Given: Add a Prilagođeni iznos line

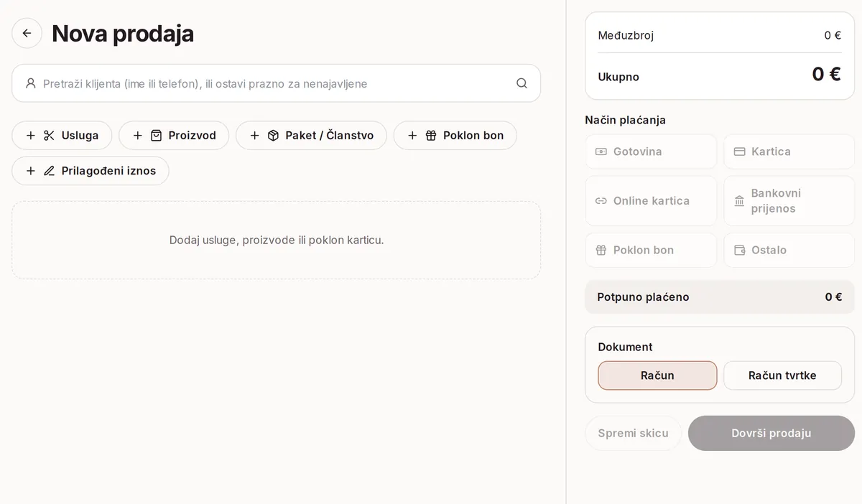Looking at the screenshot, I should (x=91, y=171).
